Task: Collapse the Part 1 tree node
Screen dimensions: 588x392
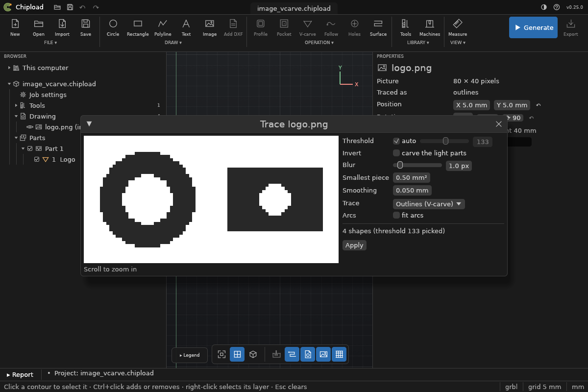Action: coord(23,148)
